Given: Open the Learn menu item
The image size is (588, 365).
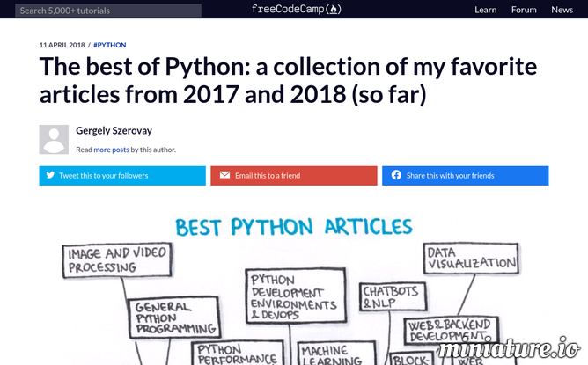Looking at the screenshot, I should pos(485,10).
